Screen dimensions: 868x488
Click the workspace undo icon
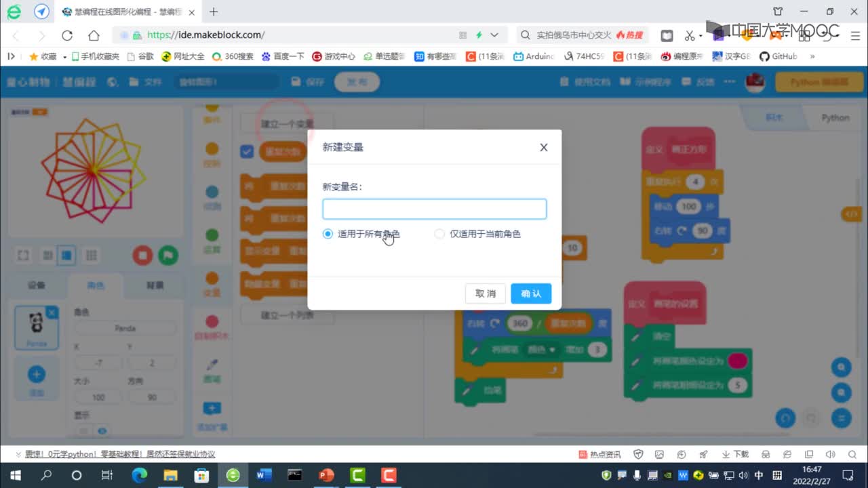point(785,418)
